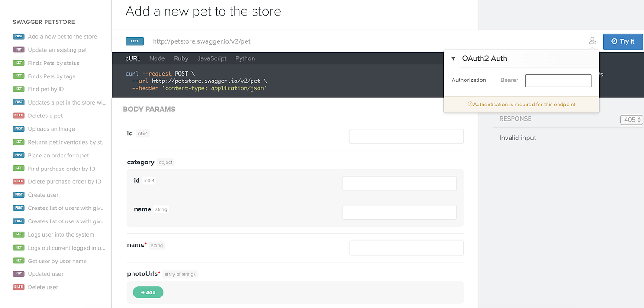Image resolution: width=644 pixels, height=308 pixels.
Task: Click the DELETE badge beside Delete user
Action: pos(18,287)
